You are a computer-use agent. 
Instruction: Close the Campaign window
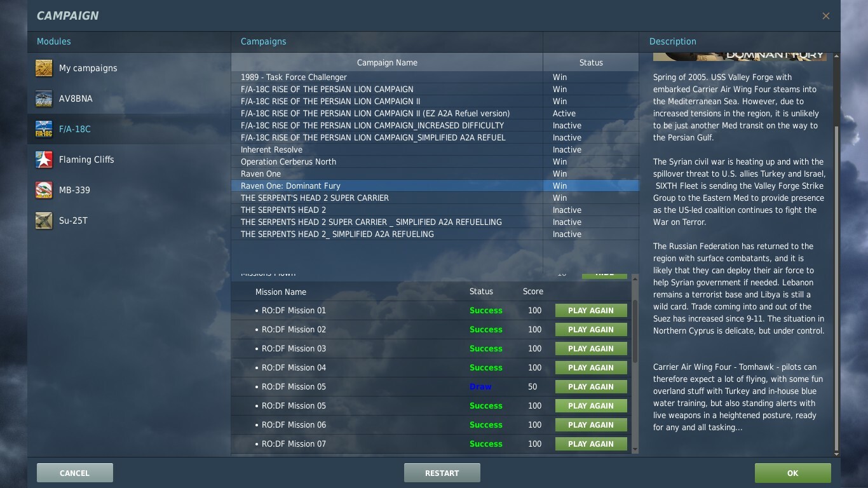(826, 16)
